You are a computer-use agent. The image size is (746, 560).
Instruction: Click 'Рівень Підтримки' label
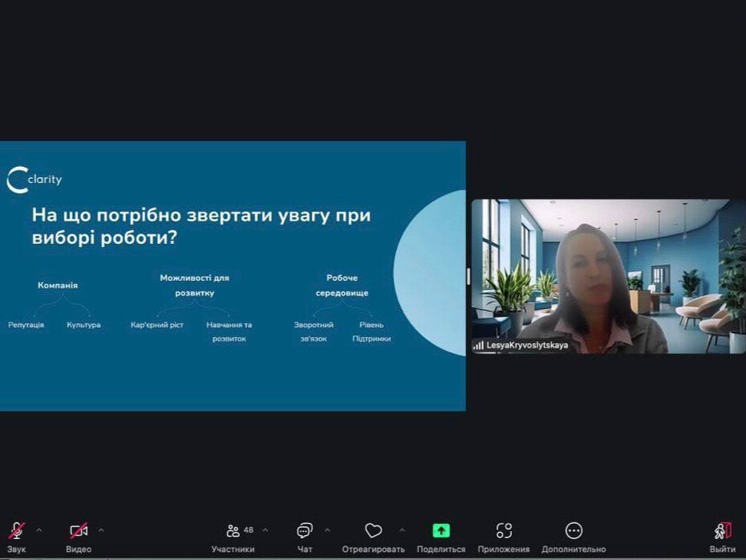[x=371, y=331]
